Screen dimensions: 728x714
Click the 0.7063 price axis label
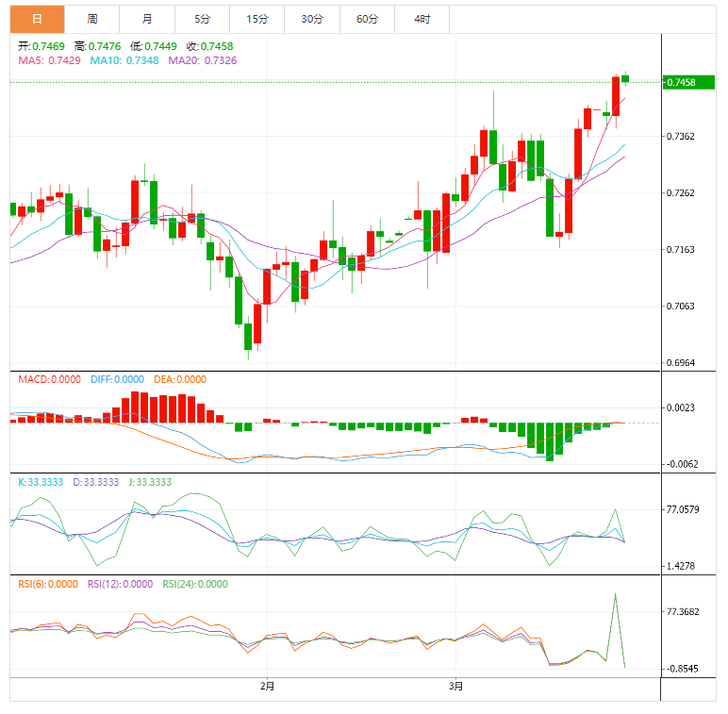(x=681, y=306)
